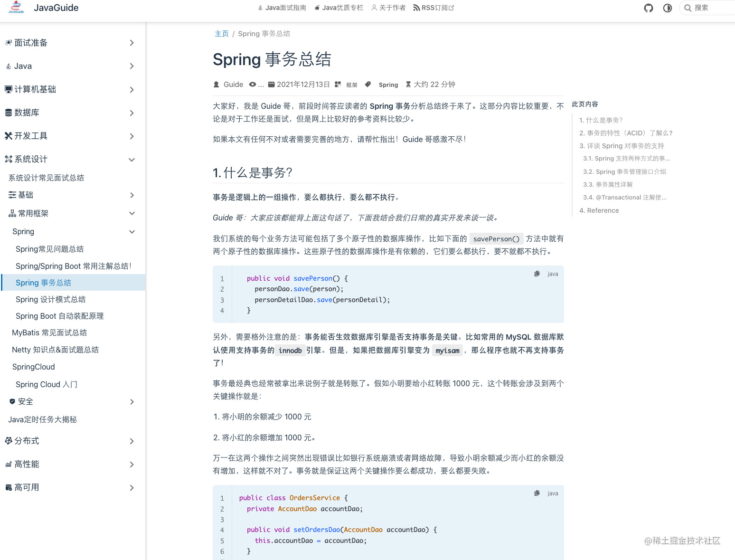
Task: Expand the 高可用 section chevron
Action: (x=132, y=488)
